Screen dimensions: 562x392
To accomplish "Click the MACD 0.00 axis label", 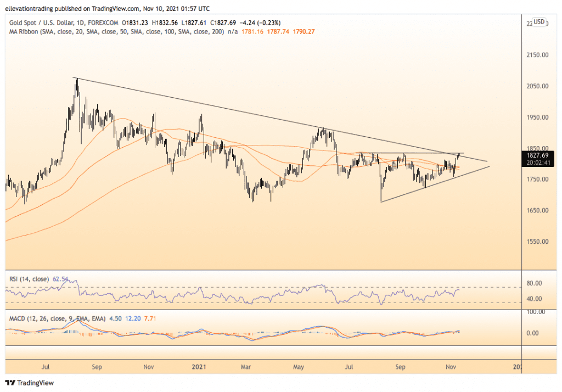I will [x=532, y=333].
